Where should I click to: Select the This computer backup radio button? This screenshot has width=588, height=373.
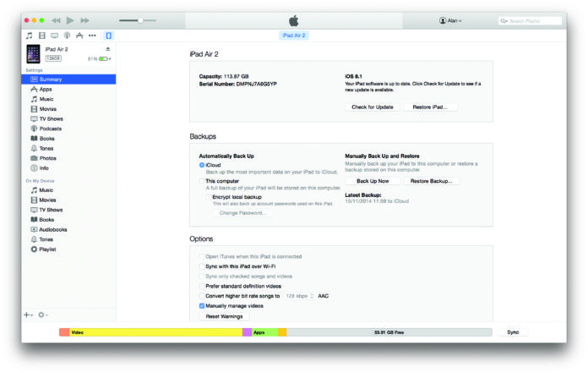[x=202, y=181]
